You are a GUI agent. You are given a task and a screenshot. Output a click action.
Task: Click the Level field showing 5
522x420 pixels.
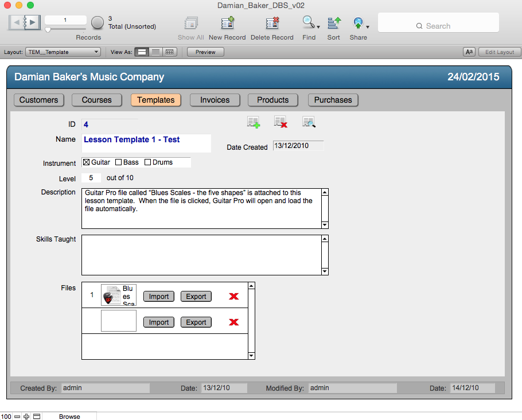point(91,178)
